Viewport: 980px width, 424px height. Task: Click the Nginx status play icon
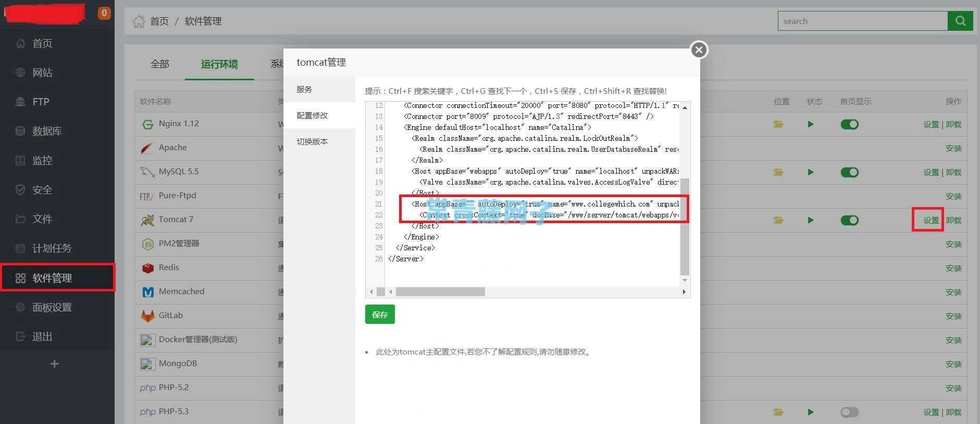coord(811,124)
